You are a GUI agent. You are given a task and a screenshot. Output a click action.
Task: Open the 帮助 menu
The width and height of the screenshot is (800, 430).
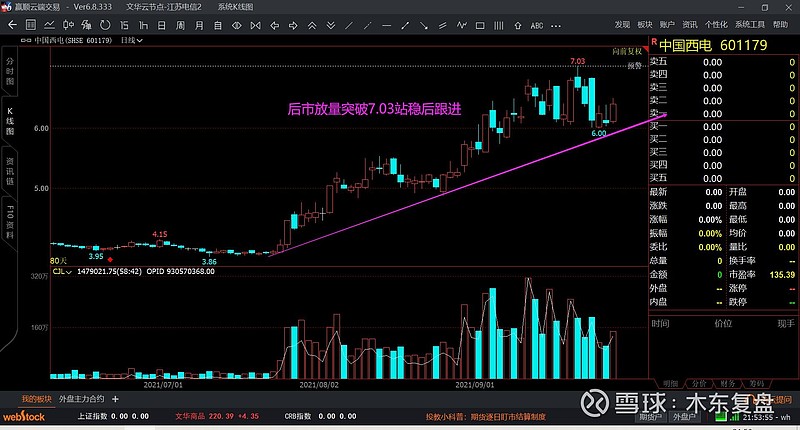(x=781, y=24)
